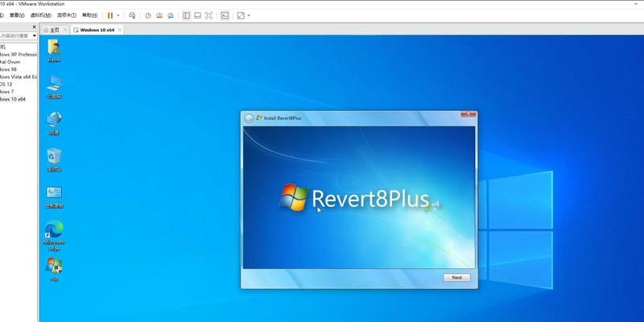Open the 查看(V) View menu
Image resolution: width=644 pixels, height=322 pixels.
(x=17, y=15)
